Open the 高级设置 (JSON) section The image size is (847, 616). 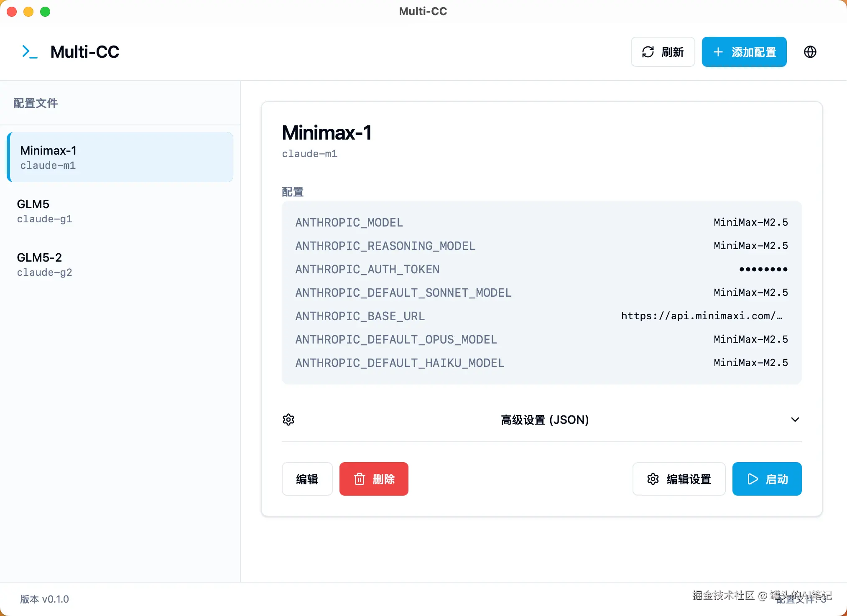(544, 420)
